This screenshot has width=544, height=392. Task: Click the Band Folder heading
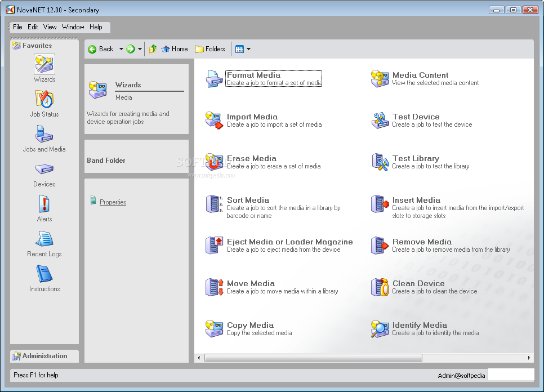pos(106,161)
